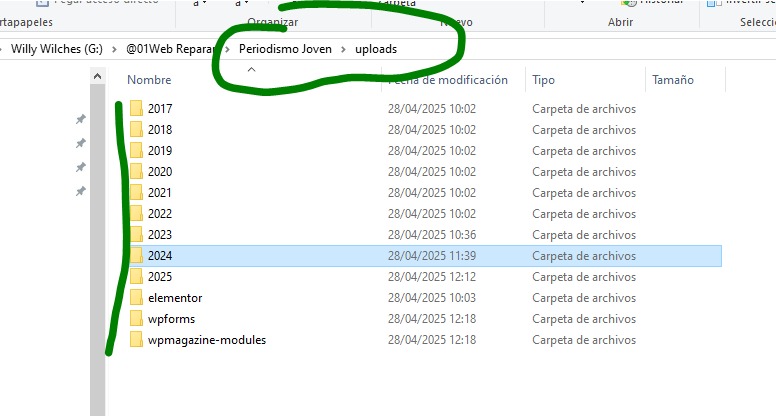The width and height of the screenshot is (776, 416).
Task: Navigate to Periodismo Joven in address bar
Action: (285, 49)
